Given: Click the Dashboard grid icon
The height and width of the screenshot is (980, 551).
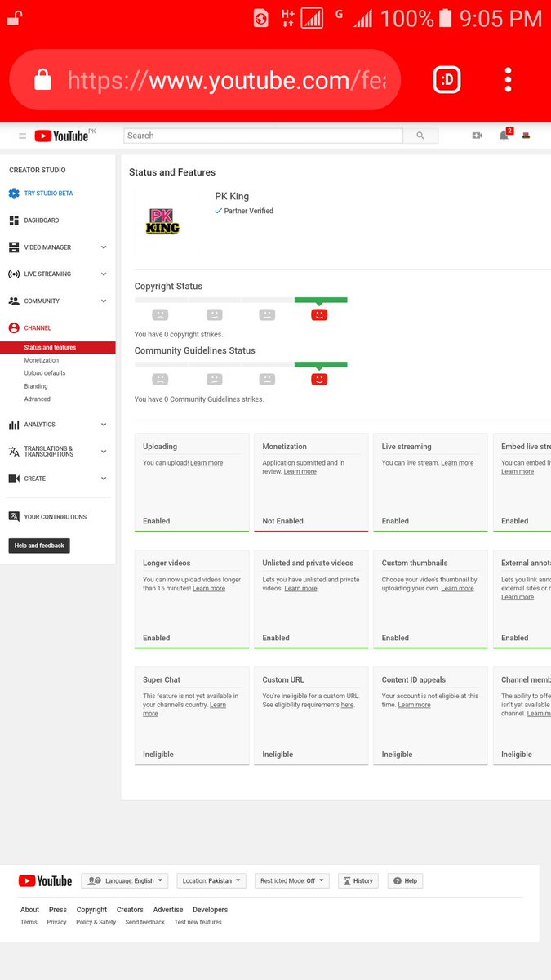Looking at the screenshot, I should pos(14,220).
